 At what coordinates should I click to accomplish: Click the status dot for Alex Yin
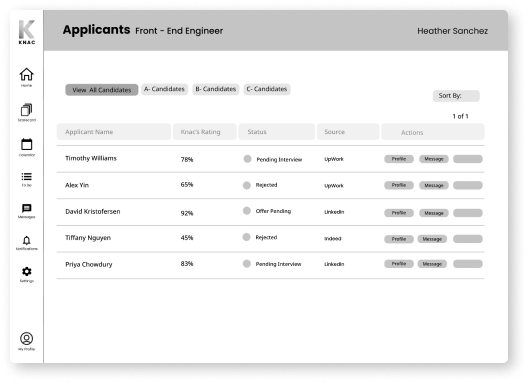coord(247,185)
